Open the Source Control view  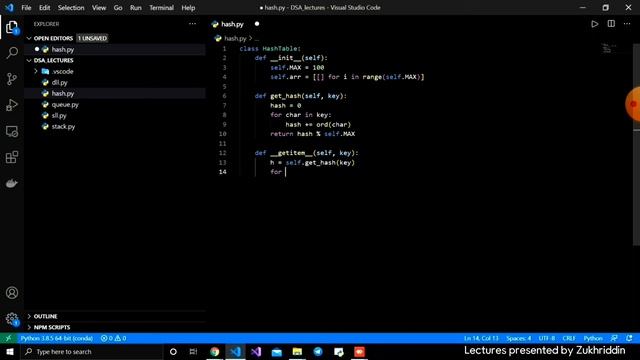coord(12,79)
